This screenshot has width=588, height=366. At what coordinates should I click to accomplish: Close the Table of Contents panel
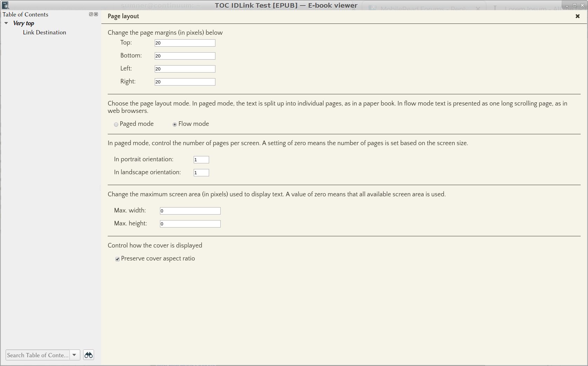(96, 14)
